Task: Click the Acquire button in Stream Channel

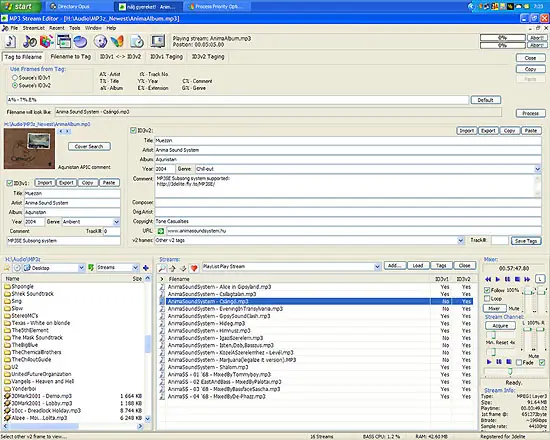Action: point(500,326)
